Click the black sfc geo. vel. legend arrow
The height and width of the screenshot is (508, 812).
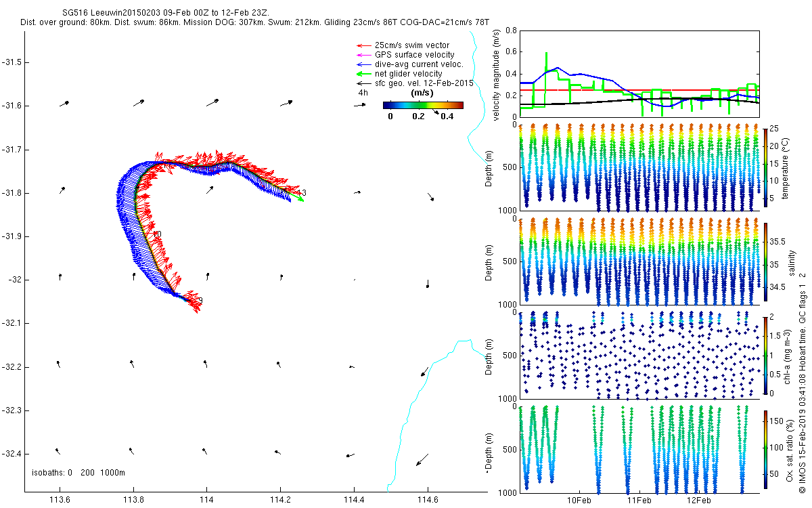tap(363, 83)
